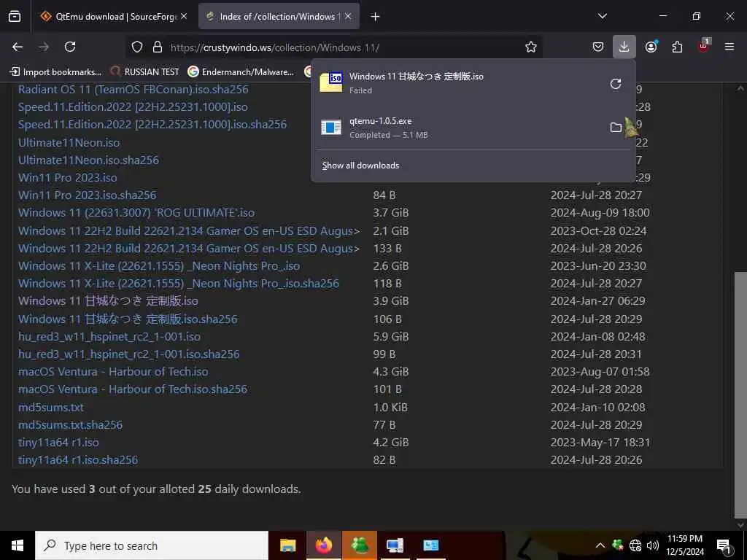Retry the failed Windows 11 iso download
This screenshot has height=560, width=747.
coord(616,84)
